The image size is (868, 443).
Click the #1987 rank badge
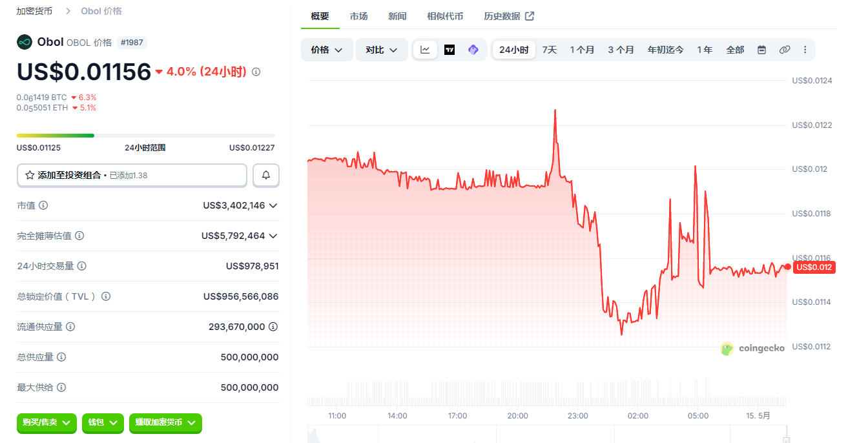pyautogui.click(x=132, y=43)
